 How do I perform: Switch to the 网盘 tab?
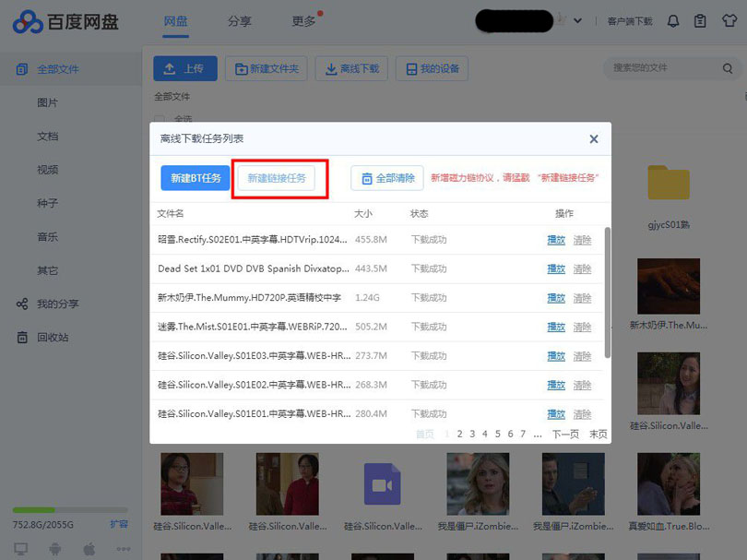tap(175, 21)
